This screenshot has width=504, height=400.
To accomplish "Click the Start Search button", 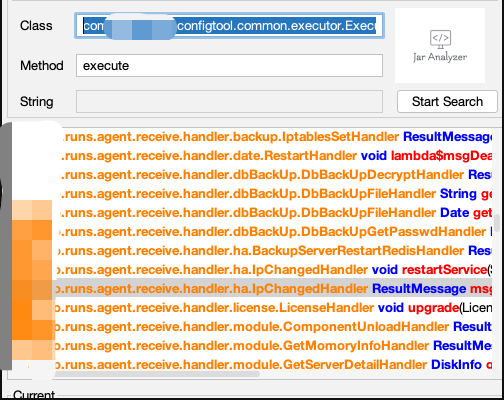I will (x=447, y=102).
